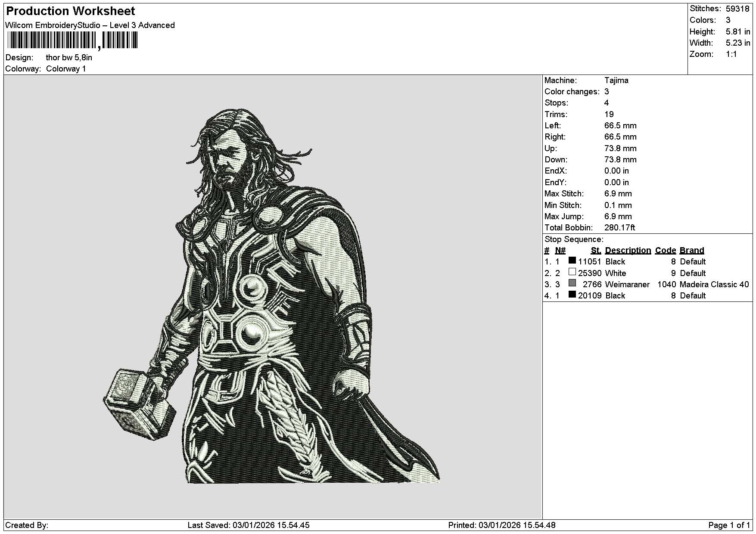This screenshot has width=756, height=534.
Task: Click the "Colorway:" label
Action: click(x=23, y=69)
